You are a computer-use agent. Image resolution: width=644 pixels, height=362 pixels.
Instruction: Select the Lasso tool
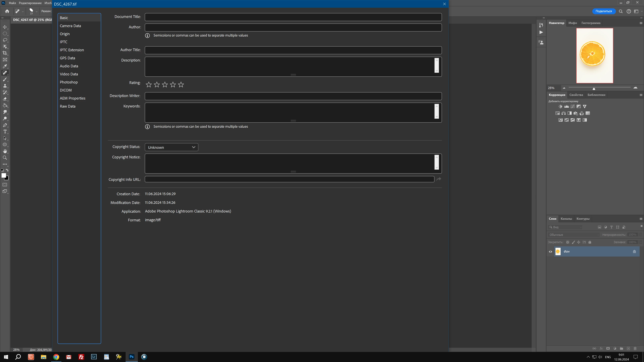click(5, 40)
